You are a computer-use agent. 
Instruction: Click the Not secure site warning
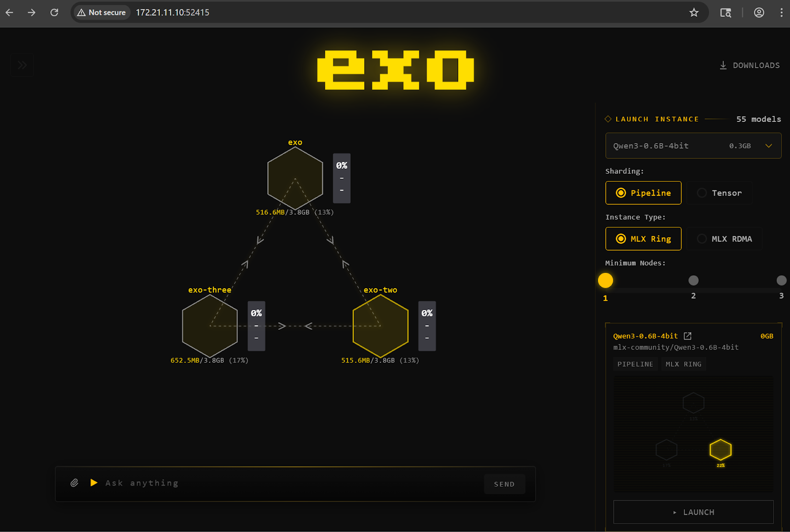coord(102,12)
